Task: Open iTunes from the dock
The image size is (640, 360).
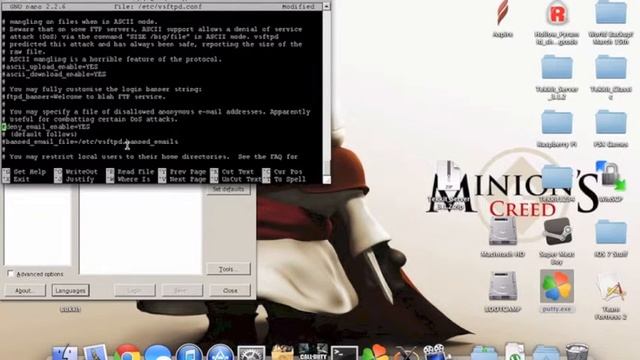Action: pos(189,353)
